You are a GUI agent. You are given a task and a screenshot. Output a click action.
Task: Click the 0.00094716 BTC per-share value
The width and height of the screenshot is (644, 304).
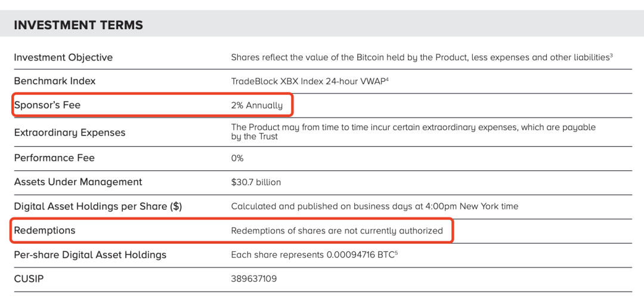click(360, 255)
